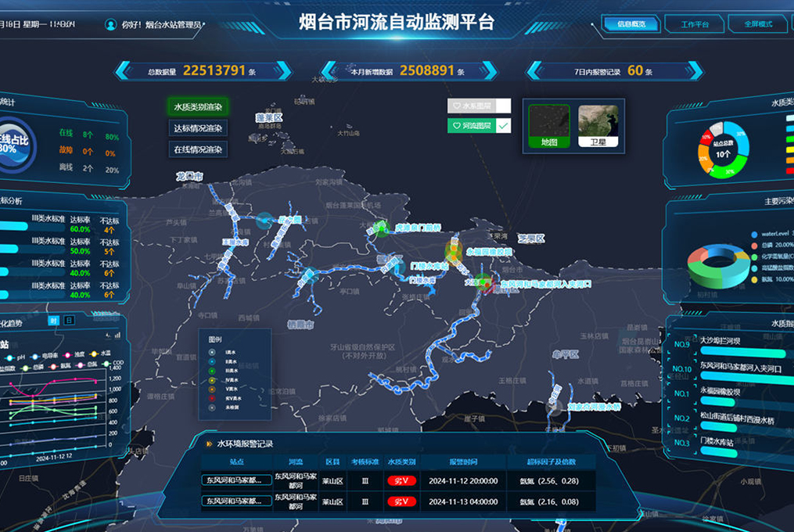
Task: Enable the 水系图层 layer checkbox
Action: [x=503, y=106]
